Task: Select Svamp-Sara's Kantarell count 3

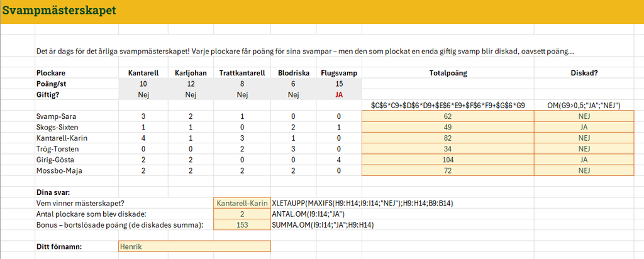Action: pyautogui.click(x=143, y=116)
